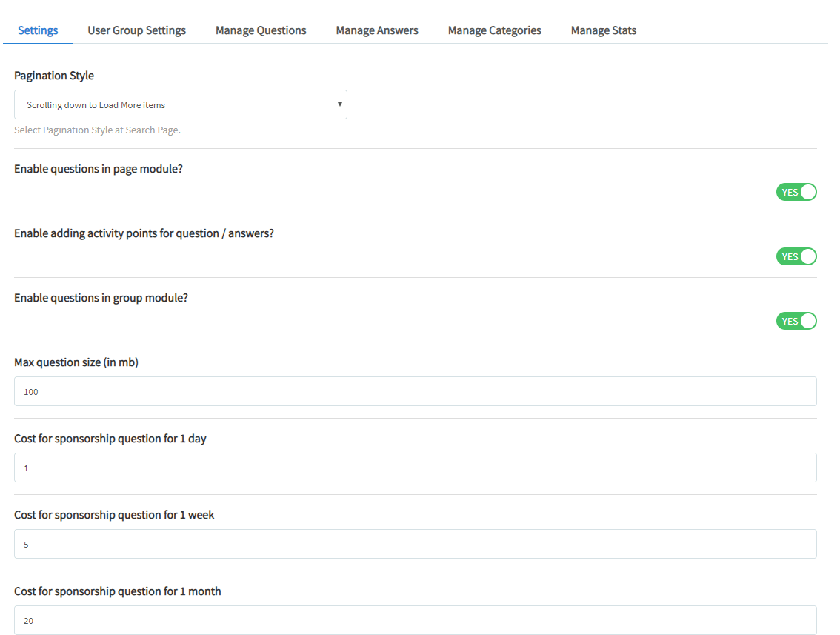Disable questions in page module
Viewport: 840px width, 635px height.
click(796, 191)
